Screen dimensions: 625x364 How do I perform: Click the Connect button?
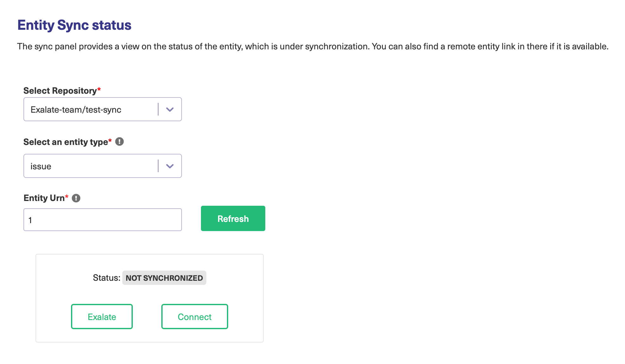[x=195, y=317]
